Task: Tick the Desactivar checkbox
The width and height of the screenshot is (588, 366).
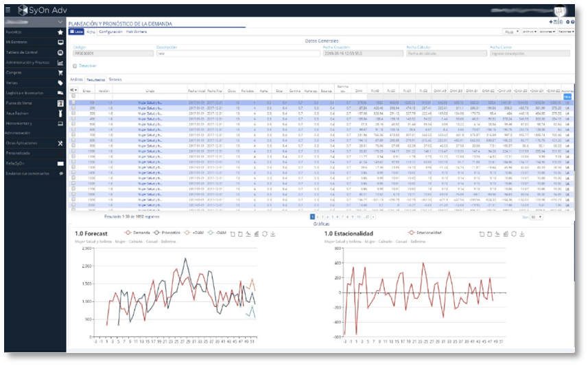Action: pos(75,66)
